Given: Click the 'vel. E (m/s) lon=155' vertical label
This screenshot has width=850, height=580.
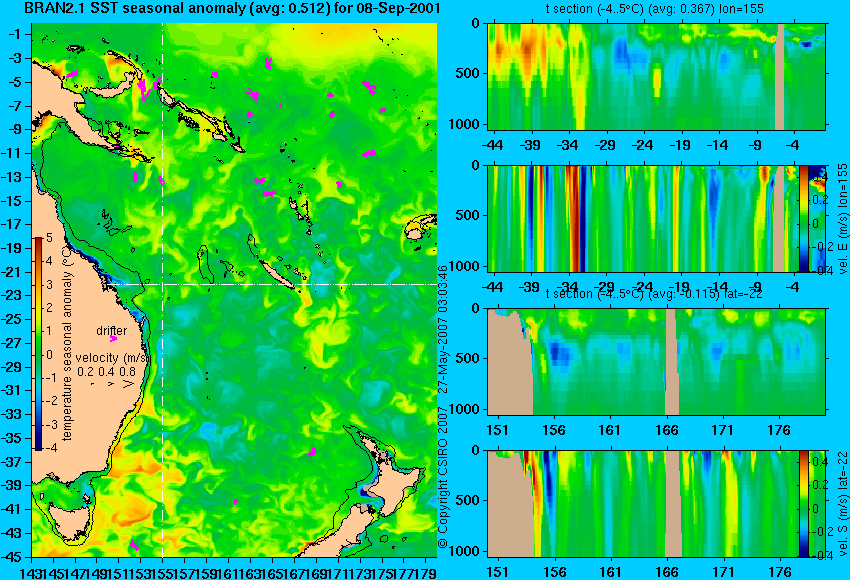Looking at the screenshot, I should 842,219.
